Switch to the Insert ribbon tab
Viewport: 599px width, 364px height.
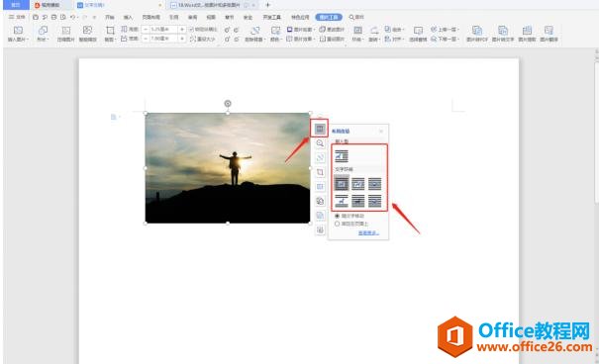128,17
